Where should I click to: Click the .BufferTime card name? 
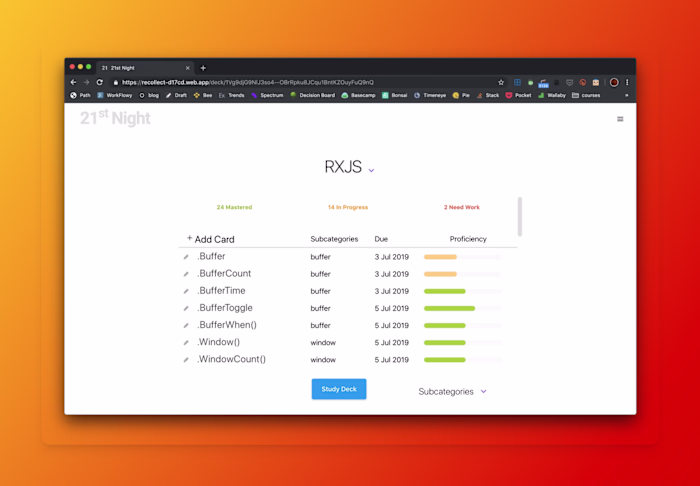click(x=221, y=291)
